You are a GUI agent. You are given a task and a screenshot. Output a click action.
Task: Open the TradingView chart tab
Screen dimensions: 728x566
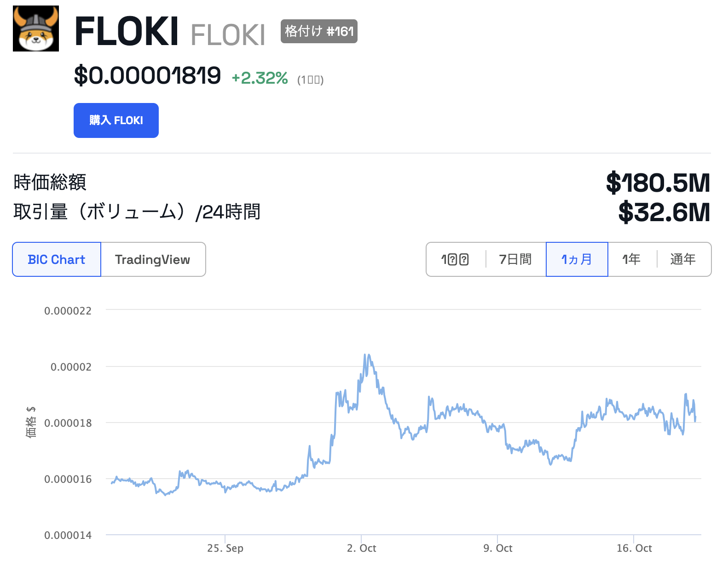[x=152, y=259]
